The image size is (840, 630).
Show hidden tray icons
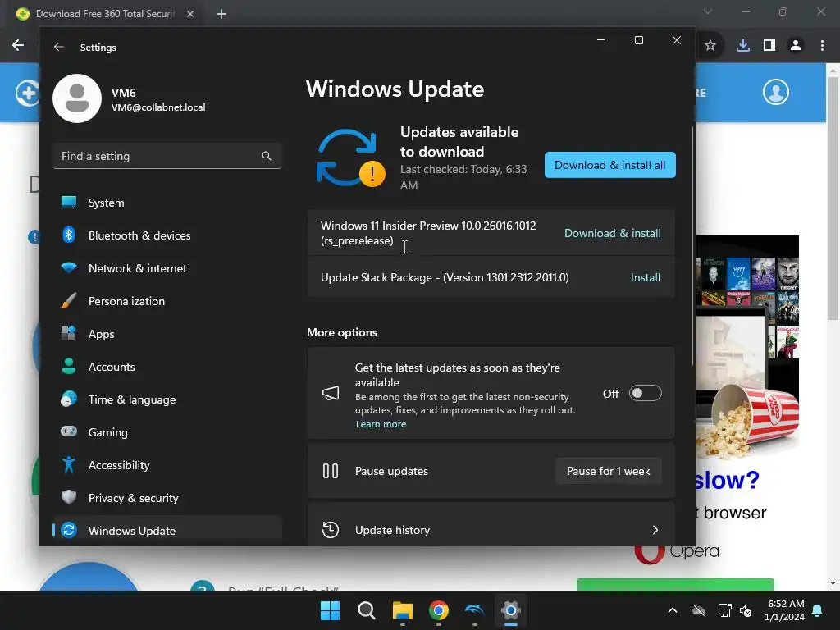point(673,610)
